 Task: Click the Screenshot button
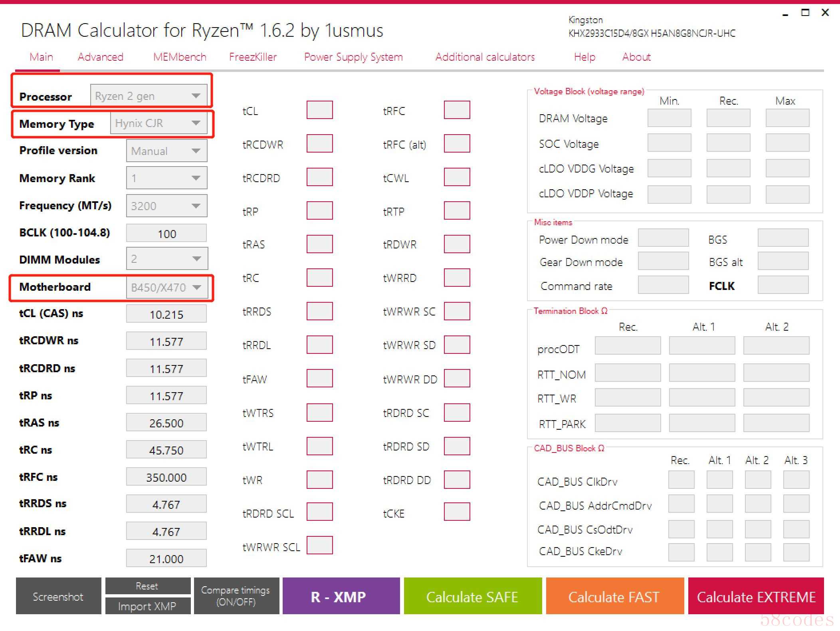58,596
